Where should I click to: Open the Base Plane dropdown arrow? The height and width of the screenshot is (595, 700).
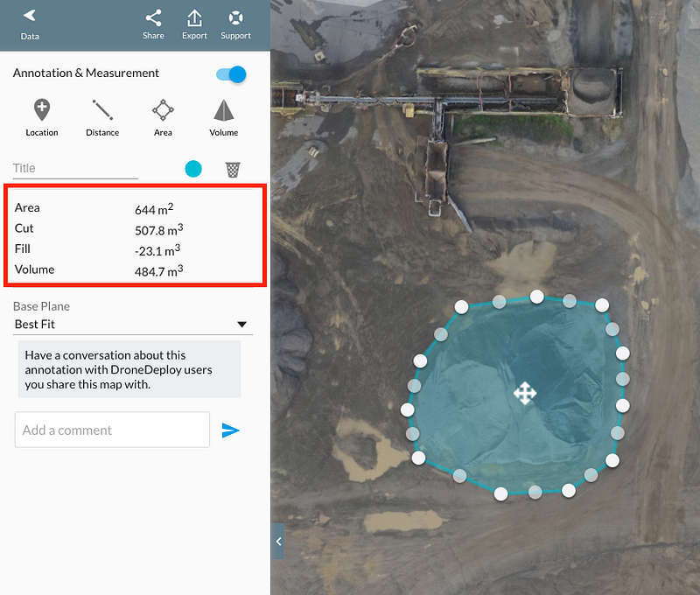[x=242, y=325]
